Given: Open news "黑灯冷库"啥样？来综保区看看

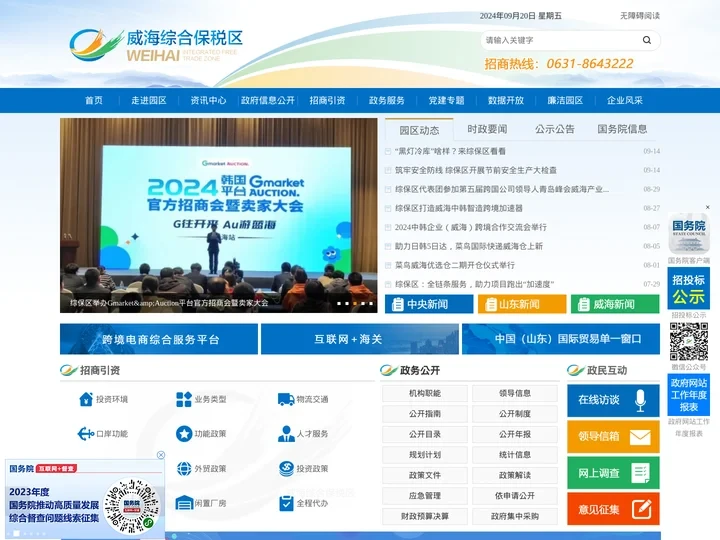Looking at the screenshot, I should 450,151.
